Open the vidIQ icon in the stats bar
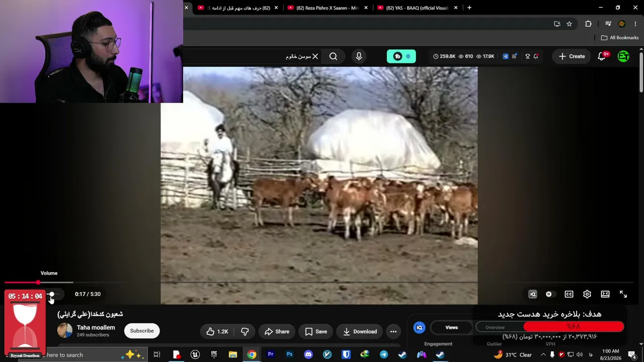 (506, 56)
